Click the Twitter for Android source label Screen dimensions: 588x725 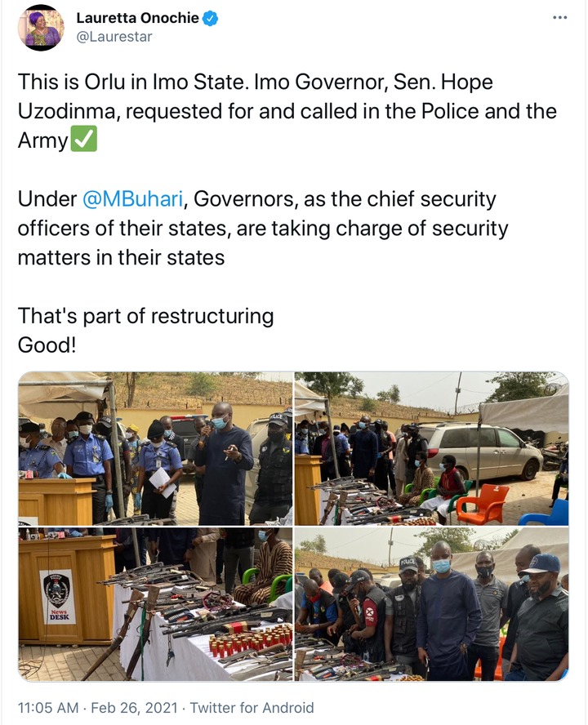252,708
